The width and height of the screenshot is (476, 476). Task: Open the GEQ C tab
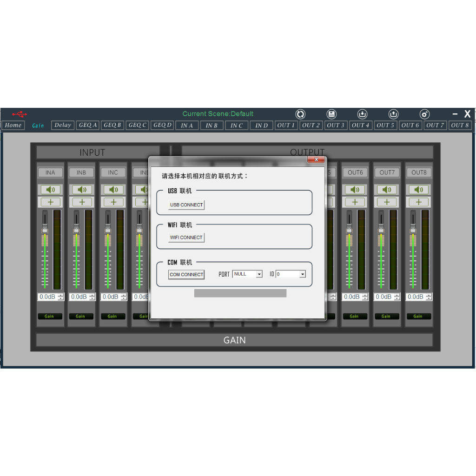[137, 125]
